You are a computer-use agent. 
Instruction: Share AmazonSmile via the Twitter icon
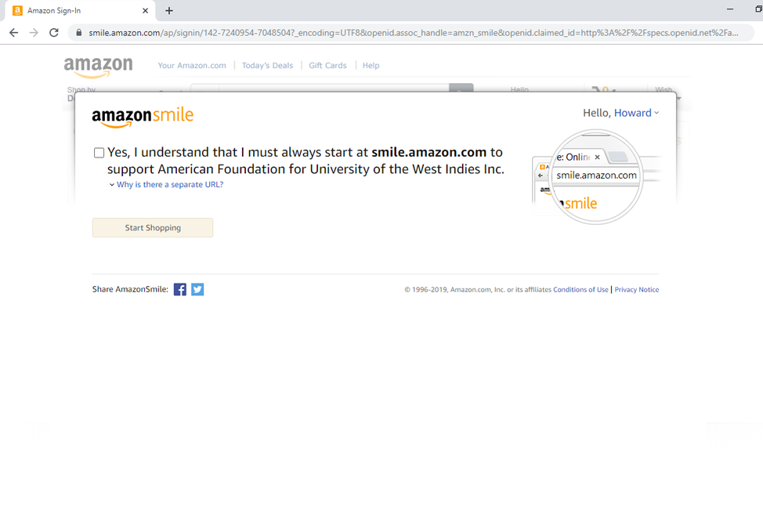point(197,290)
